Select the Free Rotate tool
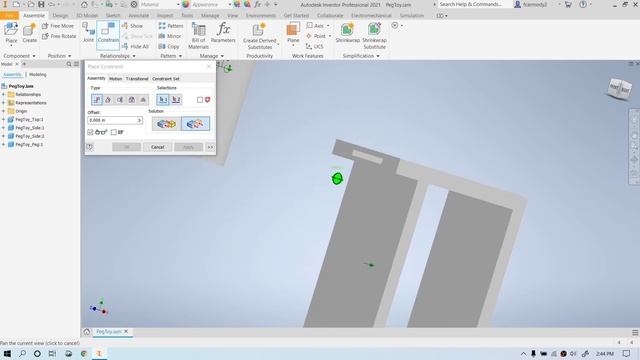The height and width of the screenshot is (360, 640). [59, 36]
